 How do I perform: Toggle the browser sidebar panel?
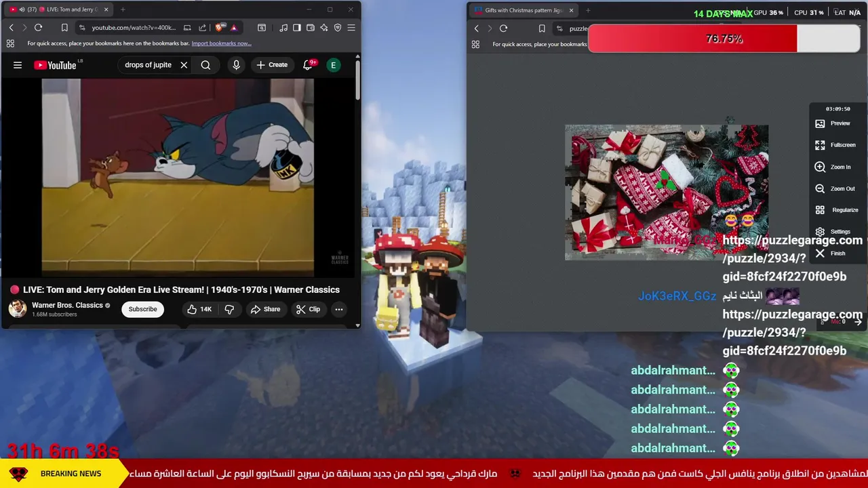click(296, 28)
